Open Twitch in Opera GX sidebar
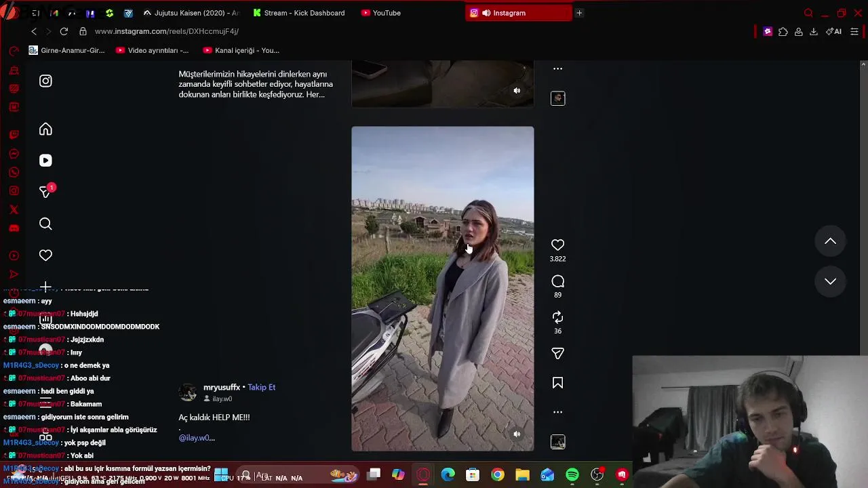This screenshot has width=868, height=488. 14,135
